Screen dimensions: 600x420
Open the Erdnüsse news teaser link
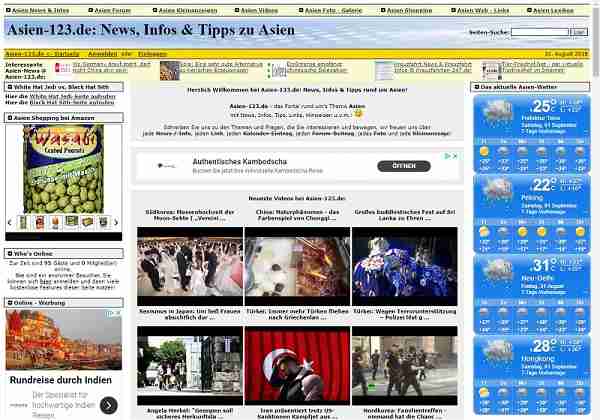[x=317, y=67]
